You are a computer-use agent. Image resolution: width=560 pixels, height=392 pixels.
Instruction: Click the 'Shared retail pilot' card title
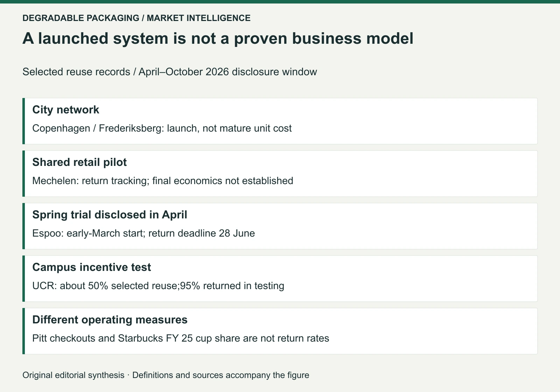tap(79, 162)
